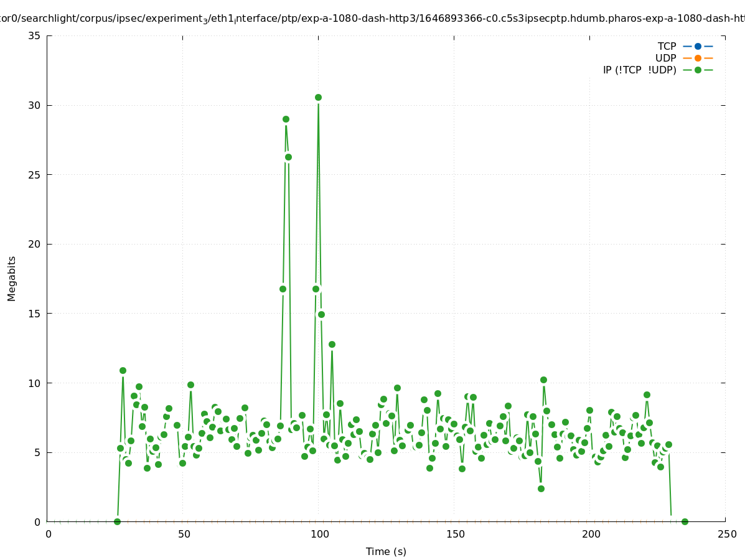745x560 pixels.
Task: Select the lowest dip point near 182 seconds
Action: tap(541, 488)
